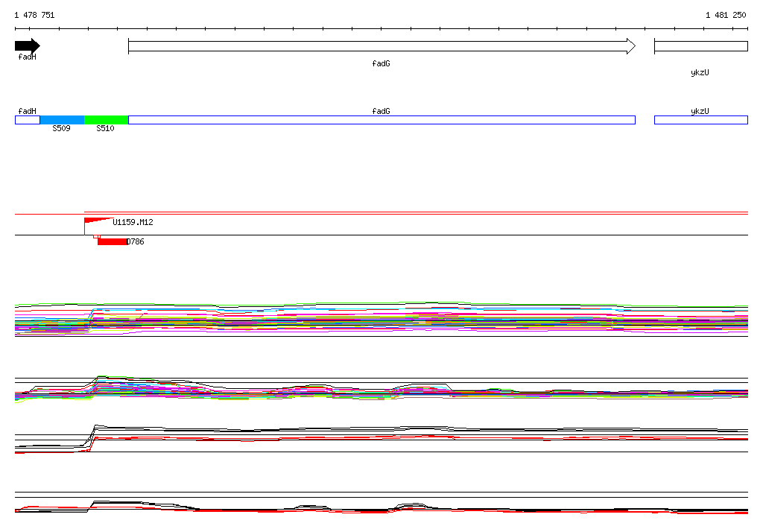Select the blue-outlined ykzU annotation box
The image size is (763, 532).
(x=700, y=120)
